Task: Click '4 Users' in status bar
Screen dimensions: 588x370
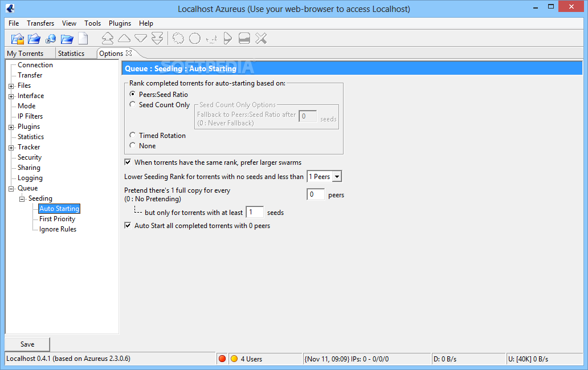Action: point(252,359)
